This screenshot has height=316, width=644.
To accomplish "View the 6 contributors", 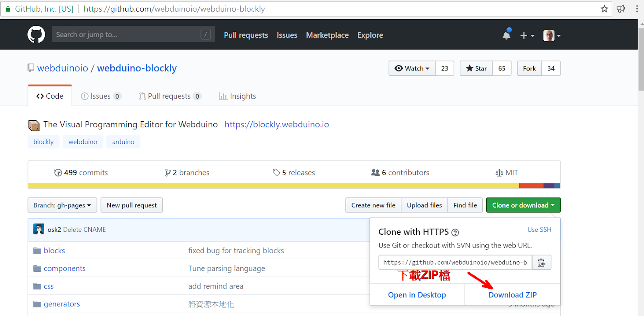I will (400, 173).
